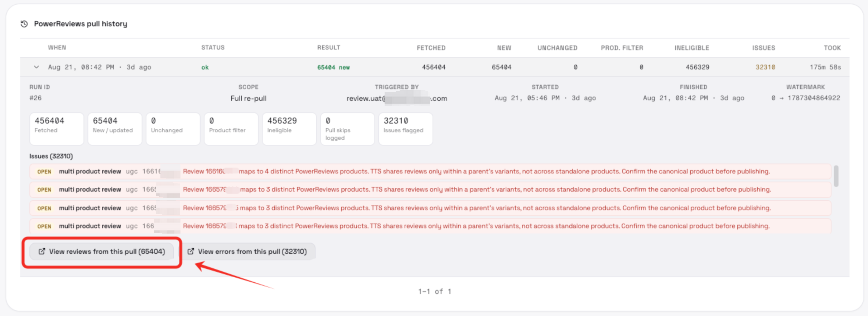Click the watermark value 1787304864922
The width and height of the screenshot is (868, 316).
[x=814, y=98]
